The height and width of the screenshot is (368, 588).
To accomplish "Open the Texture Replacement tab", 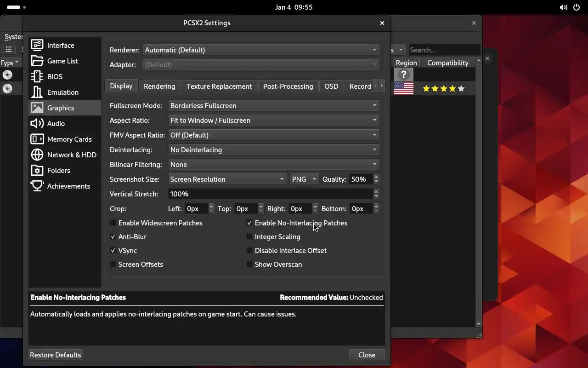I will [219, 86].
